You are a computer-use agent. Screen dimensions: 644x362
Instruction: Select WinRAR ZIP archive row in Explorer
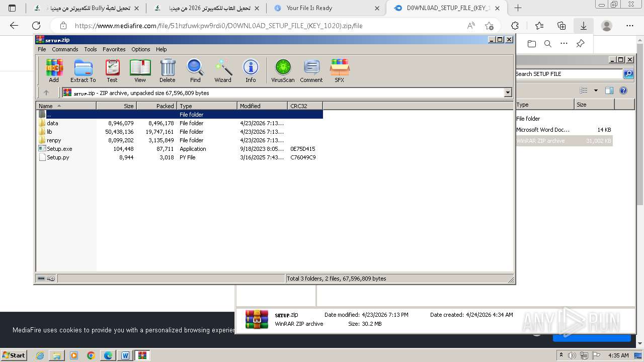564,141
